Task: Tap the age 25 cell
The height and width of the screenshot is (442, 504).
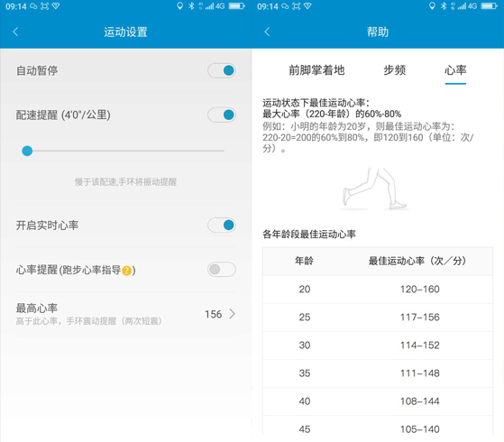Action: click(x=305, y=318)
